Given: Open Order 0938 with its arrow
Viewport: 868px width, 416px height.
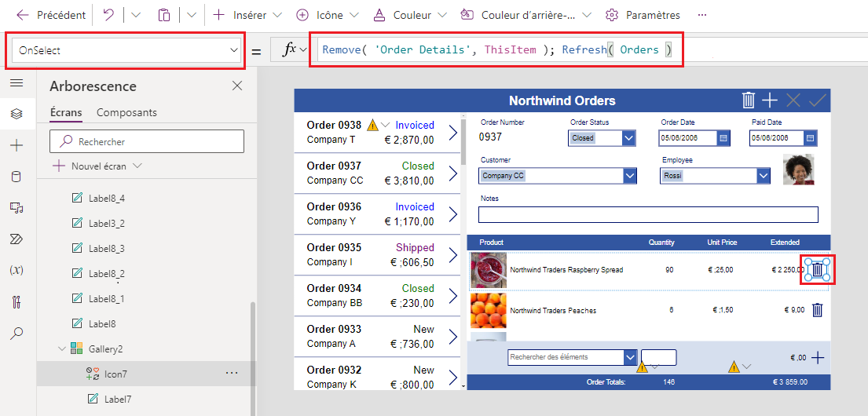Looking at the screenshot, I should 452,132.
